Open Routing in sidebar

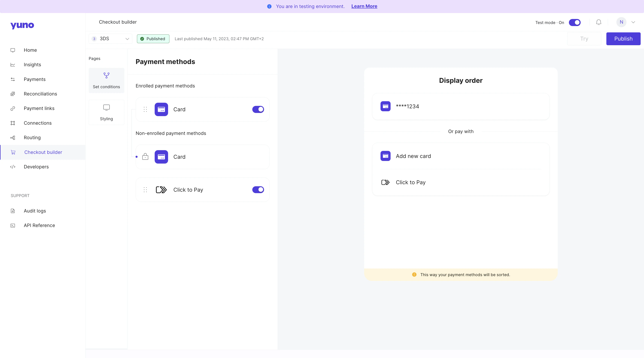[x=32, y=138]
